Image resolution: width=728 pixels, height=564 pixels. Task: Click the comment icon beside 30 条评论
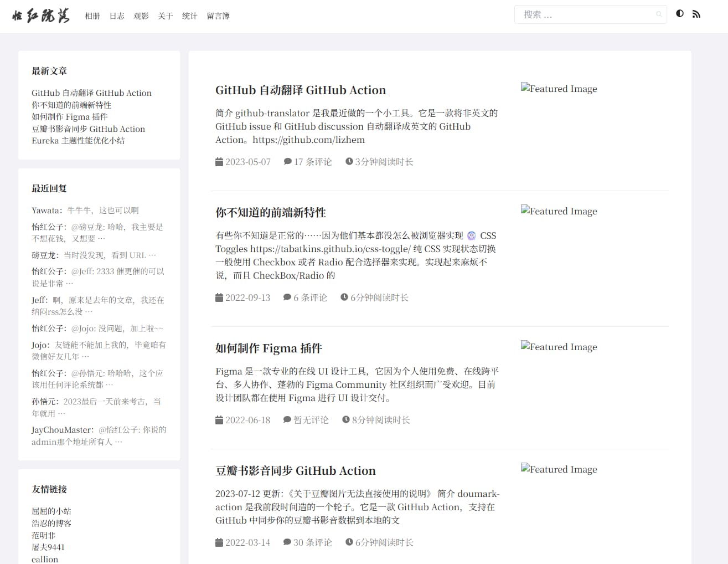[287, 542]
